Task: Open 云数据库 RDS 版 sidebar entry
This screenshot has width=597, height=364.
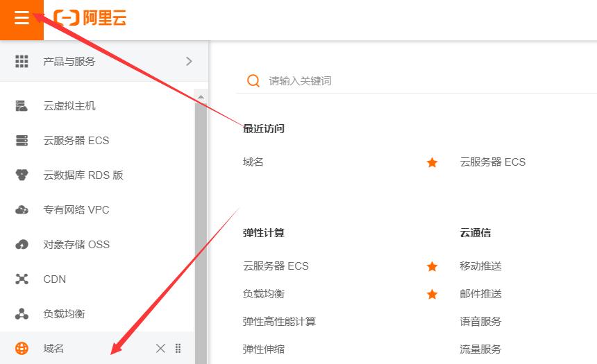Action: [x=83, y=175]
